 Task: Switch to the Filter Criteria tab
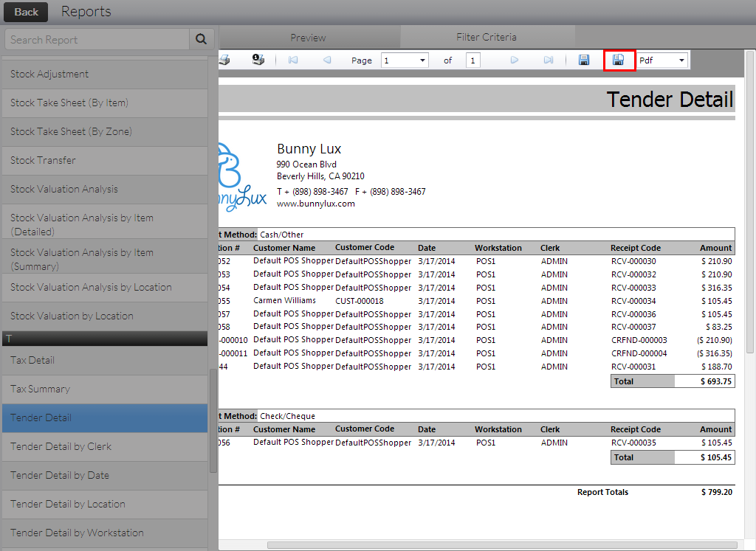(487, 37)
